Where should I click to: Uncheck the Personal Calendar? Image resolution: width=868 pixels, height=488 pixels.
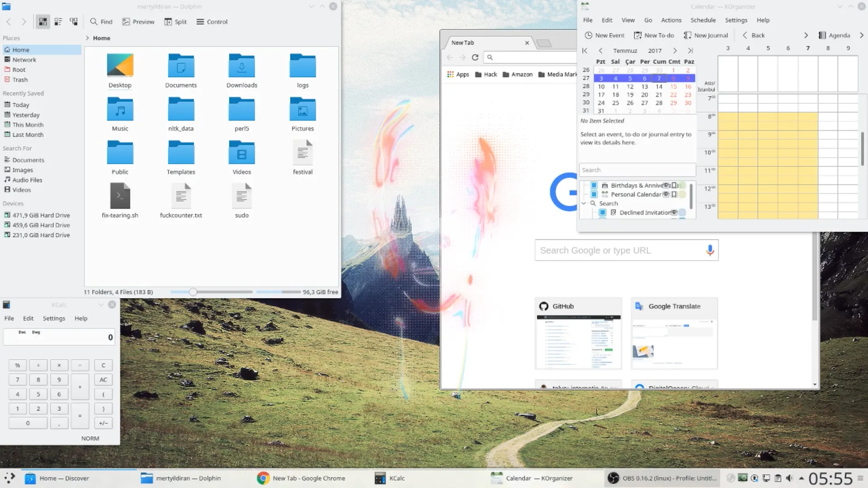(x=594, y=194)
